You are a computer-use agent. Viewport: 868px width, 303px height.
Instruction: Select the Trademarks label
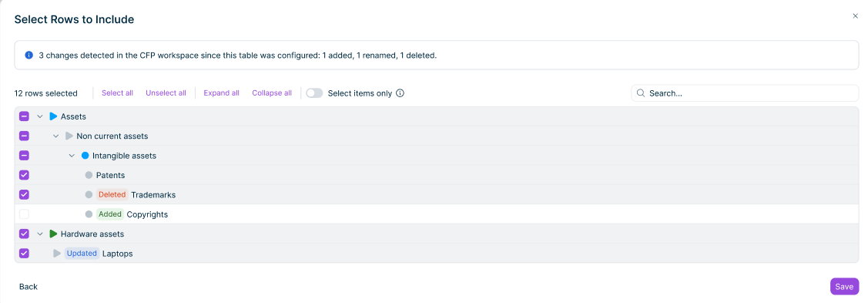(x=153, y=195)
